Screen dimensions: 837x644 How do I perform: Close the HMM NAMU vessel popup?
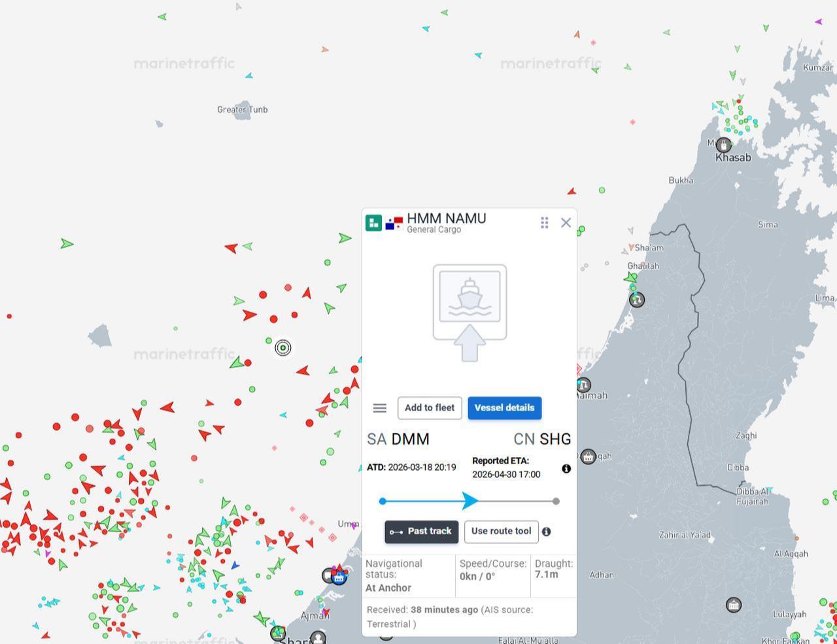(x=566, y=222)
